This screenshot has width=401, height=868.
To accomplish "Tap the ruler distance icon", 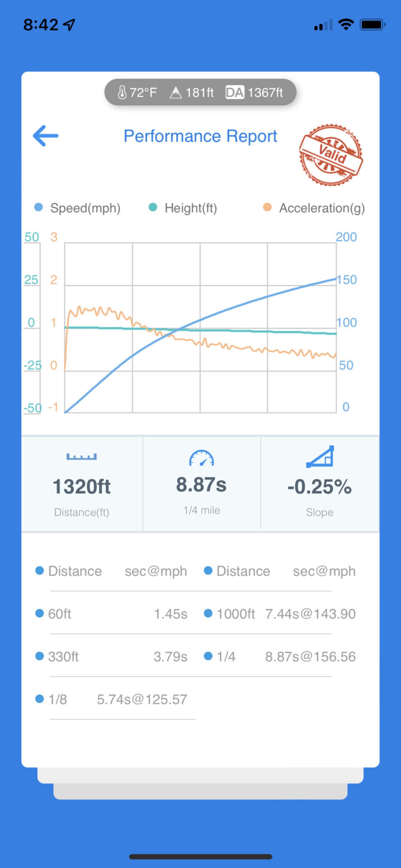I will click(x=81, y=457).
